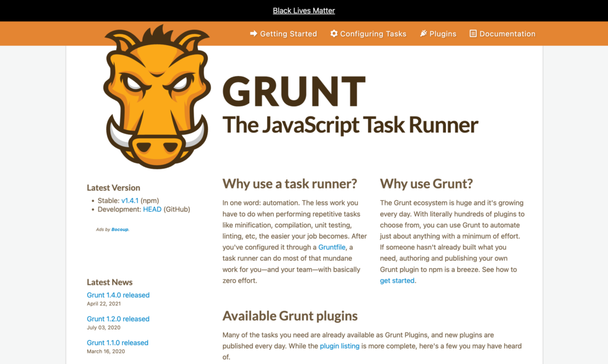Open the Getting Started menu label

(288, 34)
